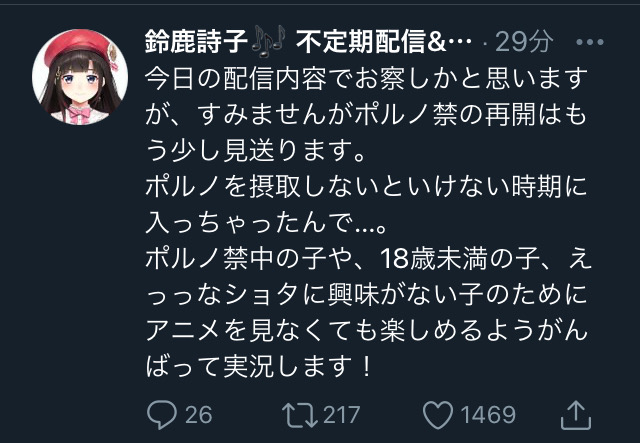Viewport: 640px width, 443px height.
Task: Click final line ばって実況します！
Action: pos(258,367)
